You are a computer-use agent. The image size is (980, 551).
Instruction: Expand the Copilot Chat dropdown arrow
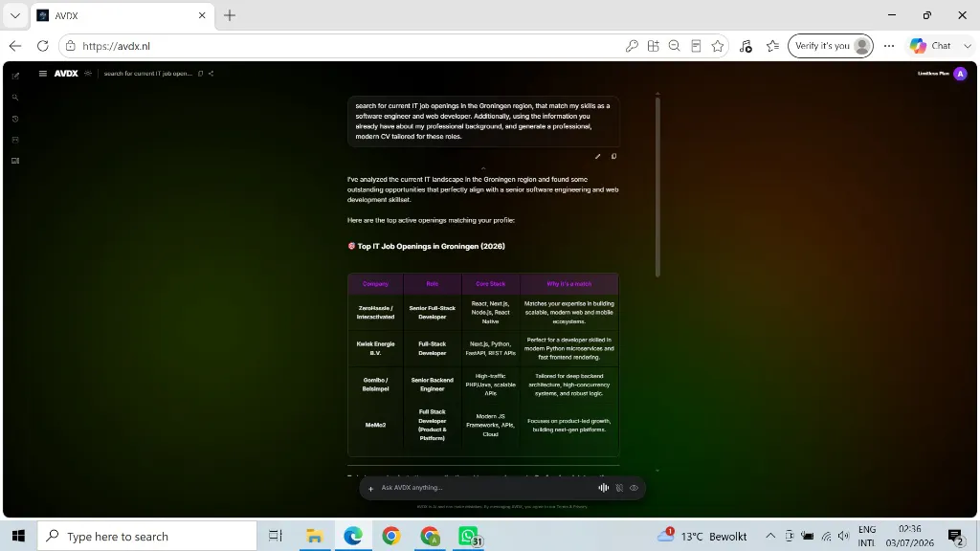(968, 46)
